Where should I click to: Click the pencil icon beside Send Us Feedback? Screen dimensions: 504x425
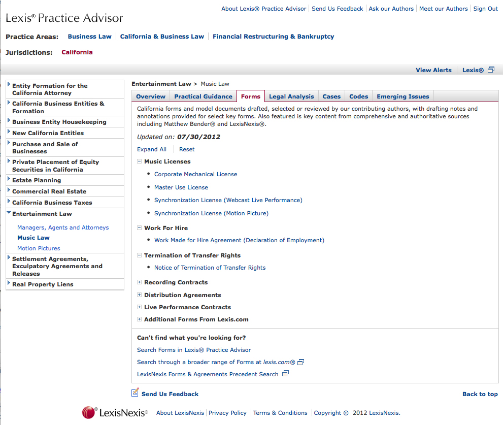click(135, 392)
